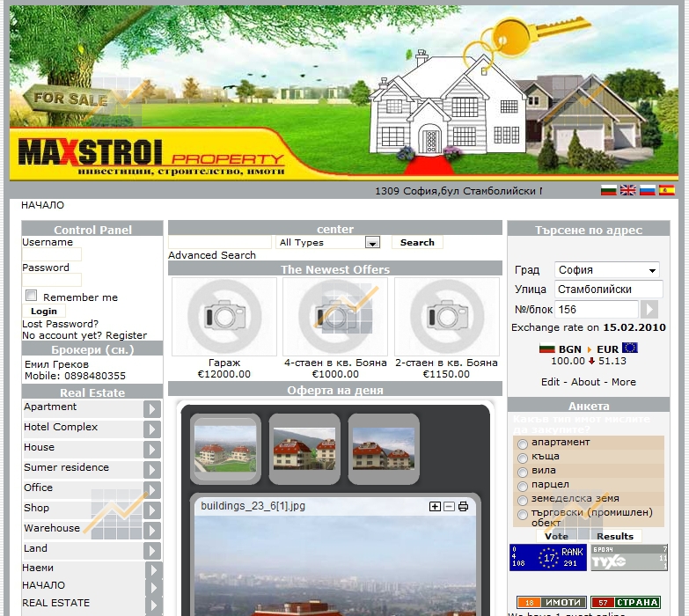Click arrow button next to Shop

(x=152, y=510)
